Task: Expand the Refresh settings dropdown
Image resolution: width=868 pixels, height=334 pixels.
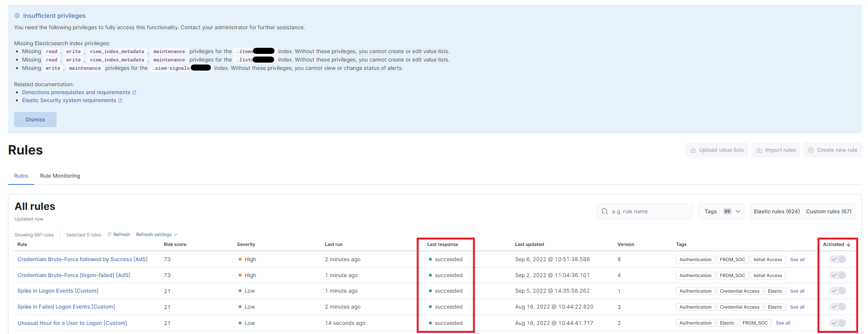Action: click(157, 235)
